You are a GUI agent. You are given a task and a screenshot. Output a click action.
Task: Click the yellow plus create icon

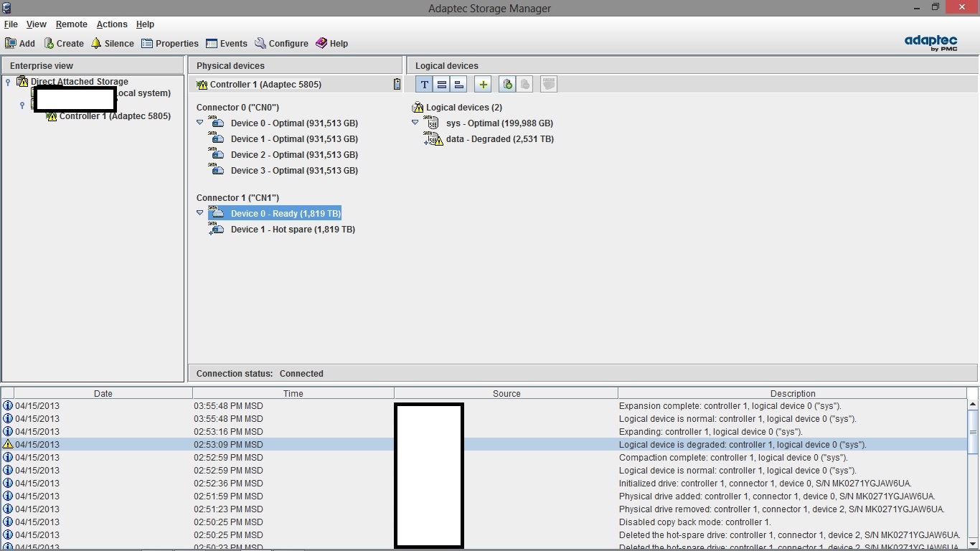coord(483,85)
